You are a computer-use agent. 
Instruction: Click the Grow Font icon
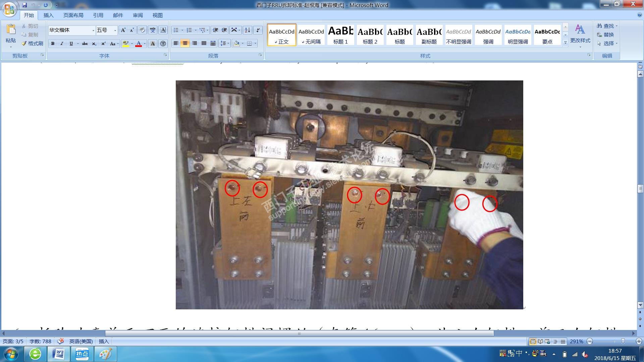coord(123,30)
